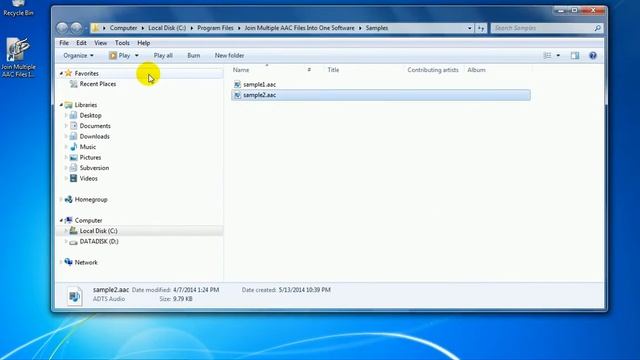The height and width of the screenshot is (360, 640).
Task: Expand the Local Disk (C:) node
Action: click(66, 231)
